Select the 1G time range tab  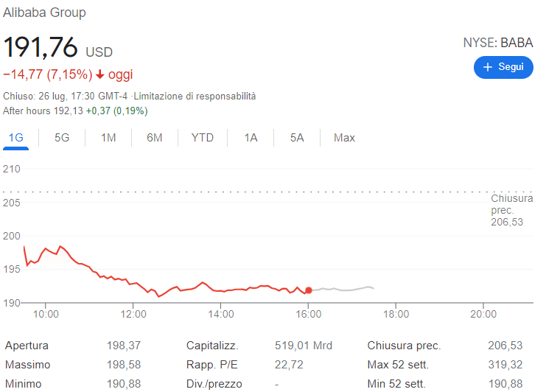point(16,138)
